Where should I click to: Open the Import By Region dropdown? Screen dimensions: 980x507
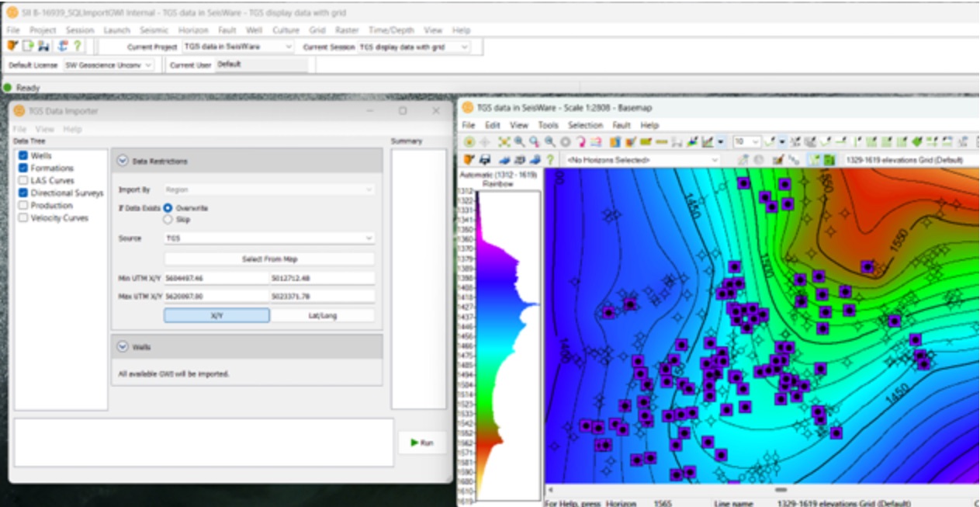point(269,189)
